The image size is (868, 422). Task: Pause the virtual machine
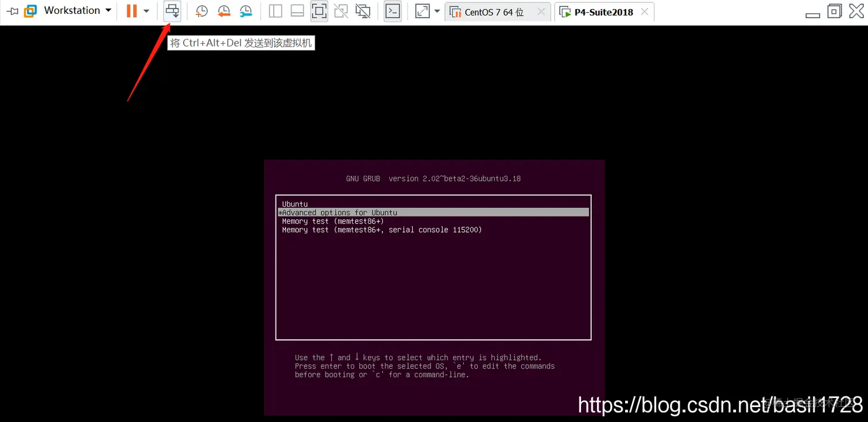131,11
